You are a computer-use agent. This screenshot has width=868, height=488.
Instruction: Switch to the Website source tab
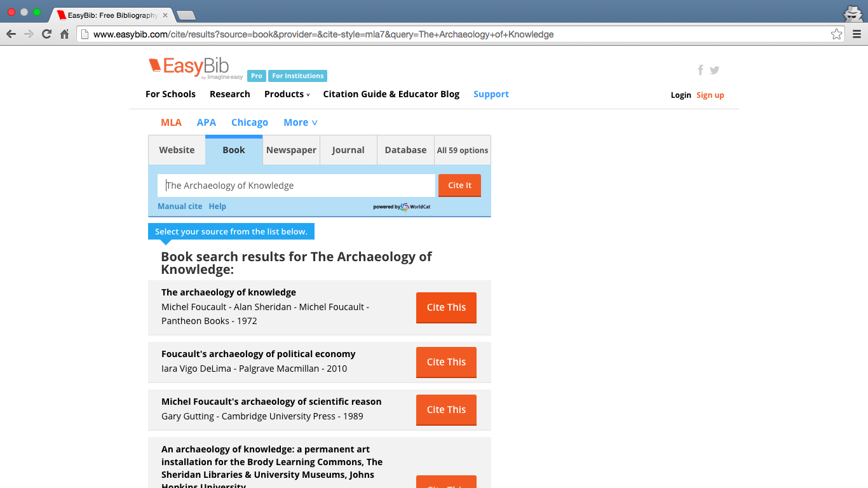tap(177, 151)
